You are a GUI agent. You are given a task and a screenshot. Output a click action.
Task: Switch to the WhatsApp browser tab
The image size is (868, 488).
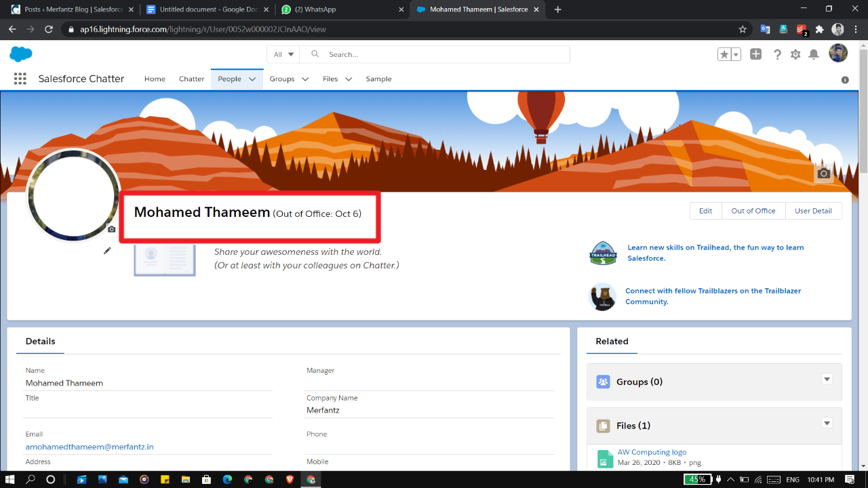(x=342, y=9)
